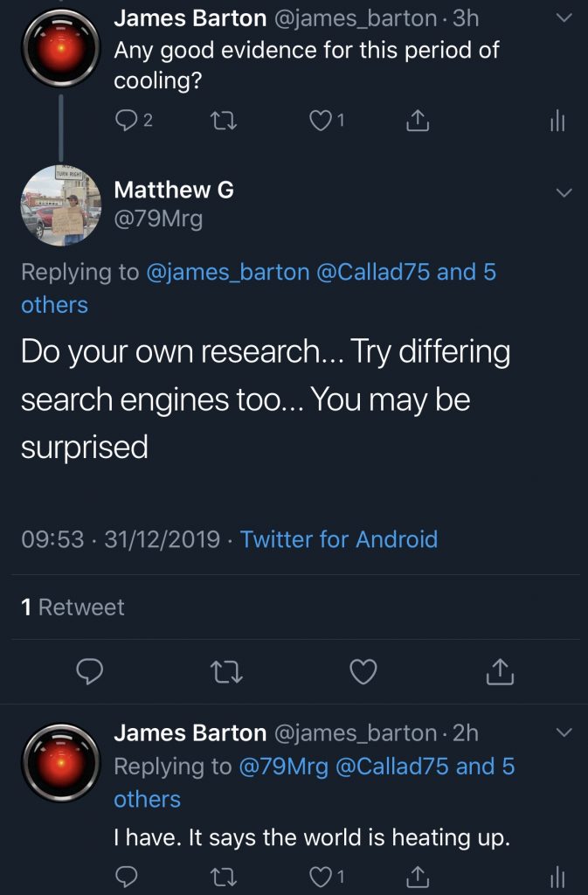Show the '5 others' being replied to
Viewport: 588px width, 895px height.
[54, 304]
